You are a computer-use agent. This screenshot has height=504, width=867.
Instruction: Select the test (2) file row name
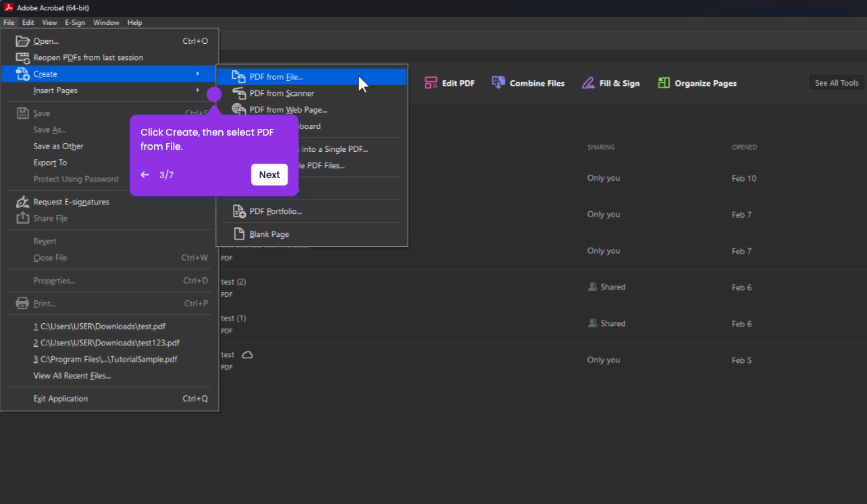click(x=234, y=282)
